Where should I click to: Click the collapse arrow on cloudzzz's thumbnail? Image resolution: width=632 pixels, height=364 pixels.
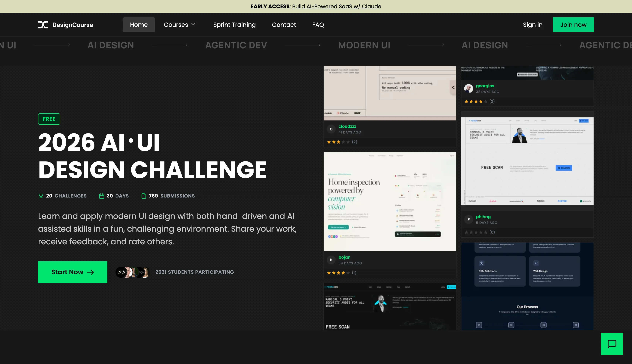pyautogui.click(x=453, y=87)
